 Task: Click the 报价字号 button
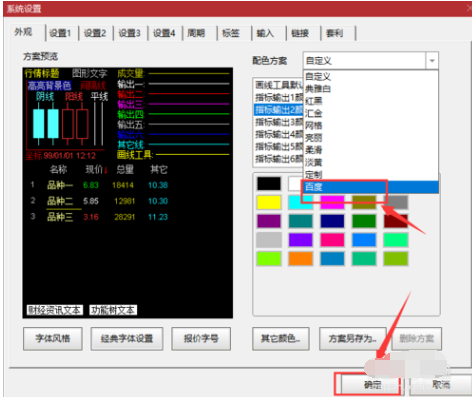[201, 339]
